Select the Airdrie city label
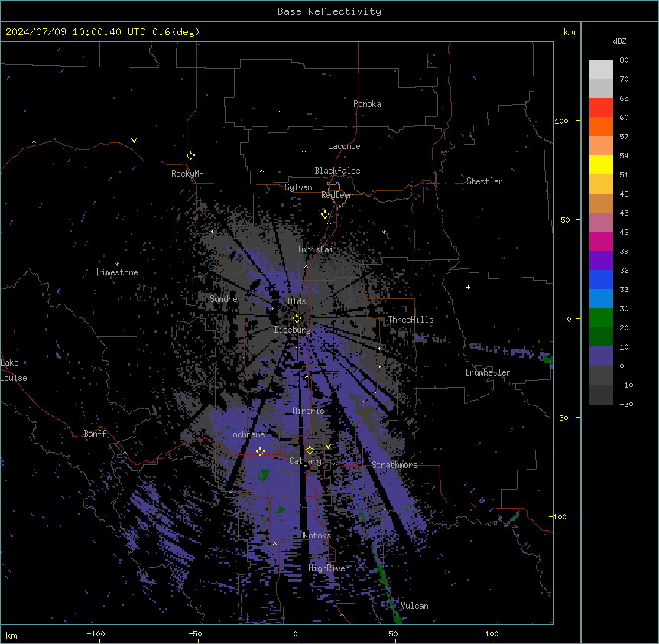 point(309,411)
